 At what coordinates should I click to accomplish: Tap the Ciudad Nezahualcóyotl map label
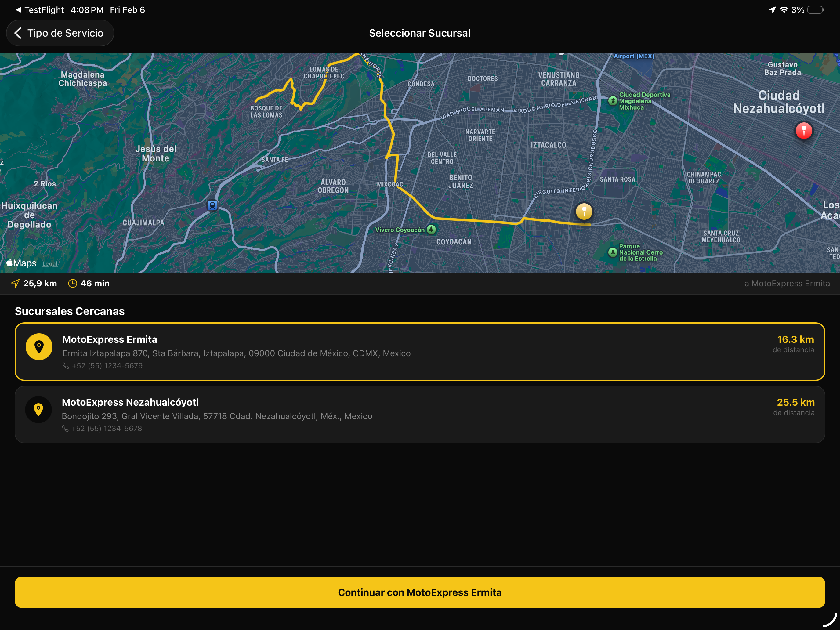778,102
